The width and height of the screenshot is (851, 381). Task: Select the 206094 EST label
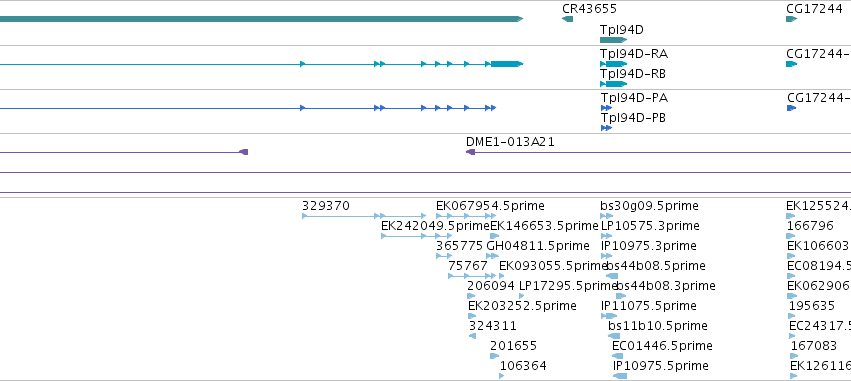tap(491, 285)
